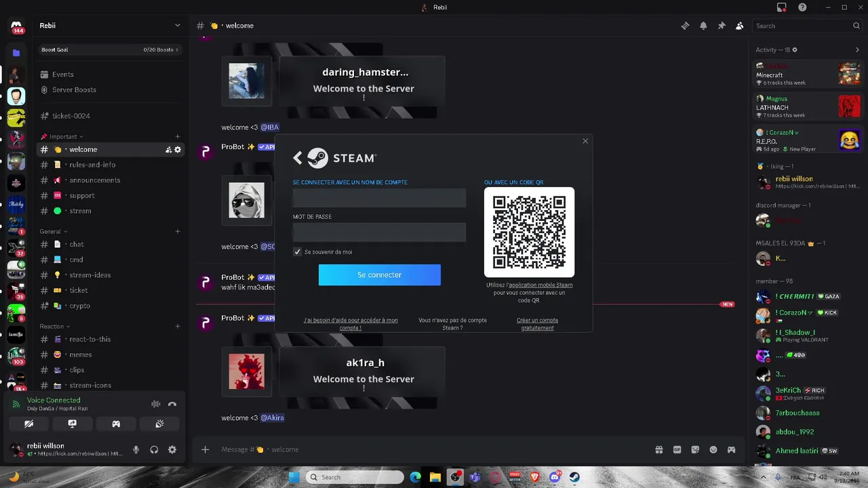Collapse the General category
Screen dimensions: 868x488
(x=53, y=231)
